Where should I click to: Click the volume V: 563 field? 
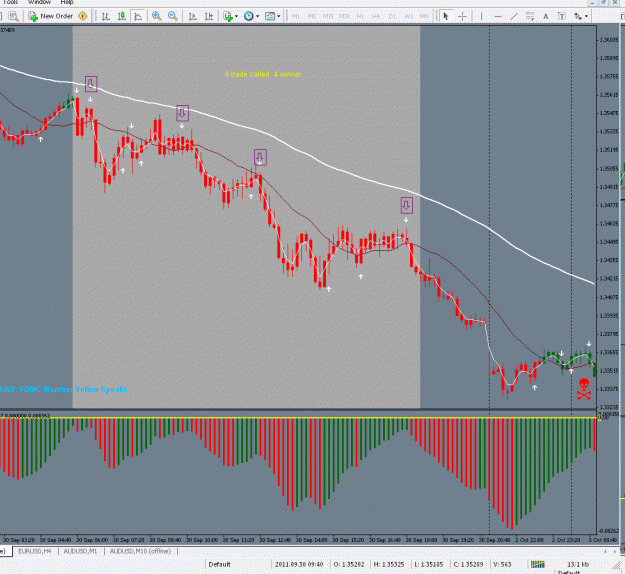(x=502, y=564)
